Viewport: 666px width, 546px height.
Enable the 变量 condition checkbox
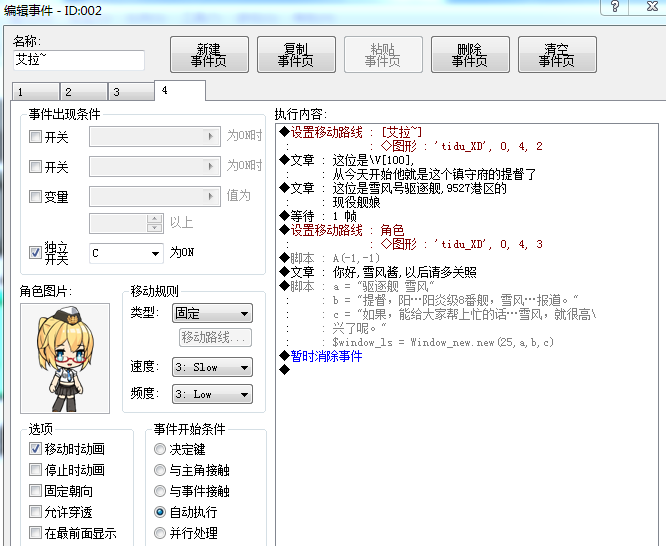[35, 196]
